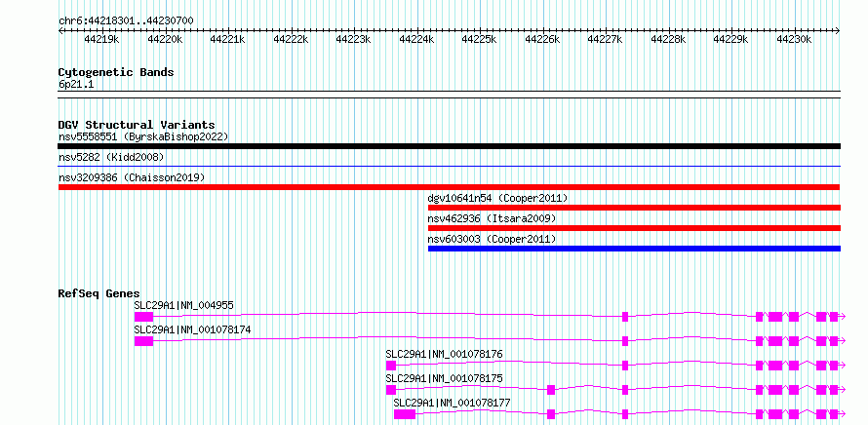This screenshot has width=868, height=425.
Task: Click the blue nsv603003 variant bar
Action: tap(634, 249)
